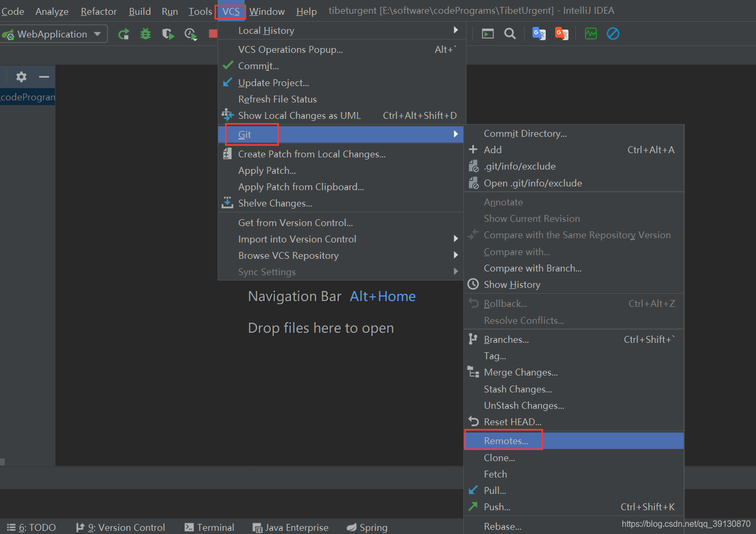Open the Run menu

(x=170, y=11)
